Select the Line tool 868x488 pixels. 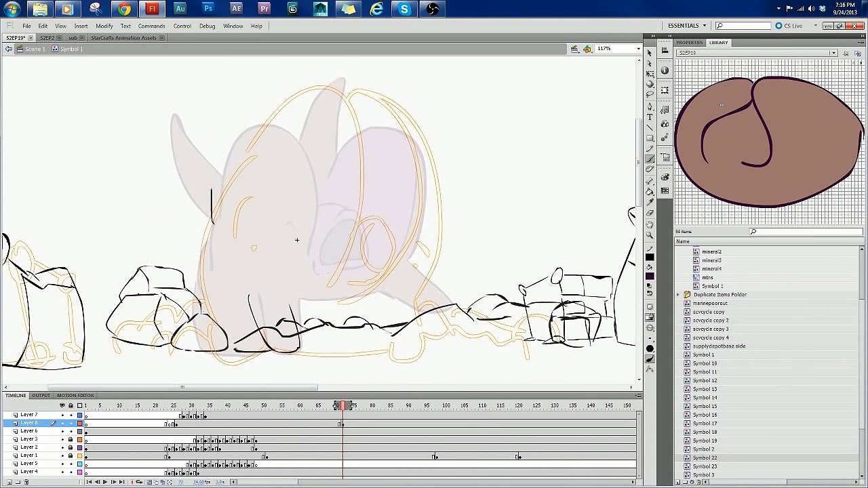tap(650, 127)
